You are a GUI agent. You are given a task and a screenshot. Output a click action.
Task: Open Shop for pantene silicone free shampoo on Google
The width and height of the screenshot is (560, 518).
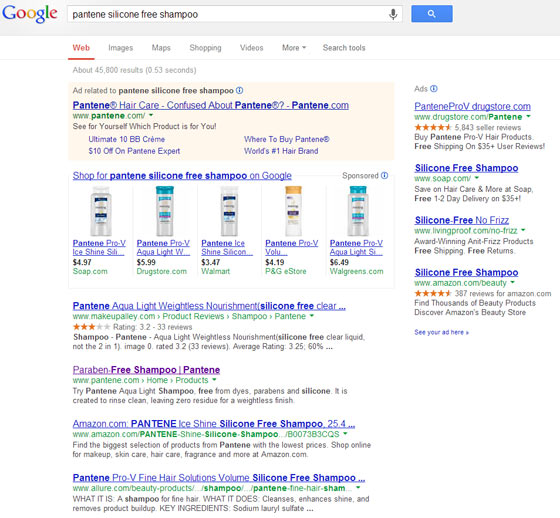[x=182, y=176]
